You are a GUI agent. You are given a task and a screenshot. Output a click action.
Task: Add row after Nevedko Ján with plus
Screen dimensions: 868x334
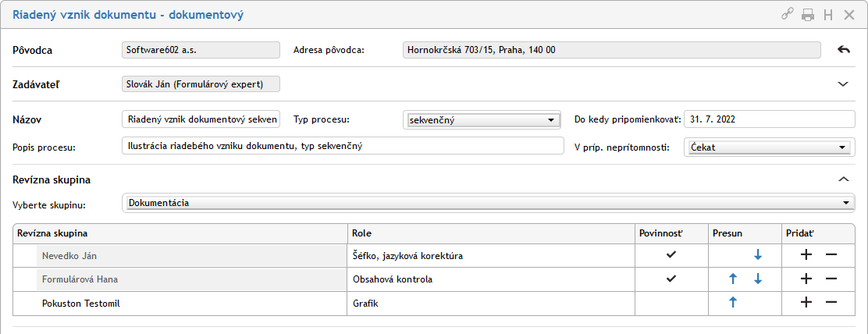tap(806, 254)
